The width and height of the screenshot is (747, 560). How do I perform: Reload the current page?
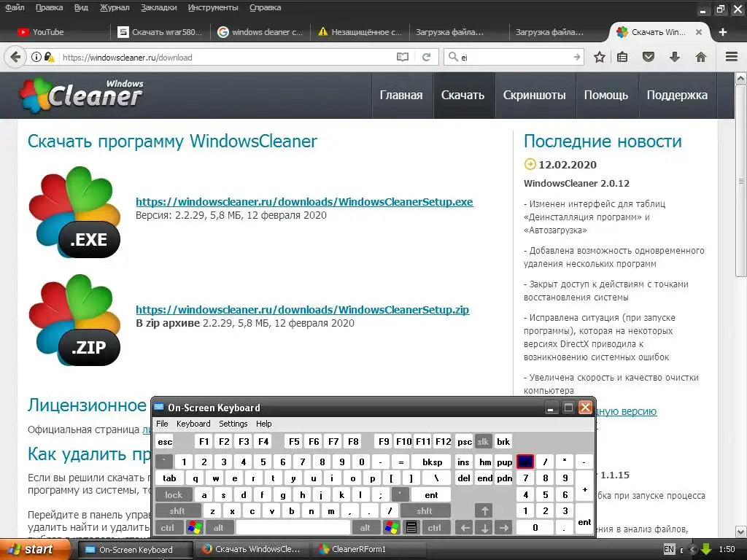point(426,57)
